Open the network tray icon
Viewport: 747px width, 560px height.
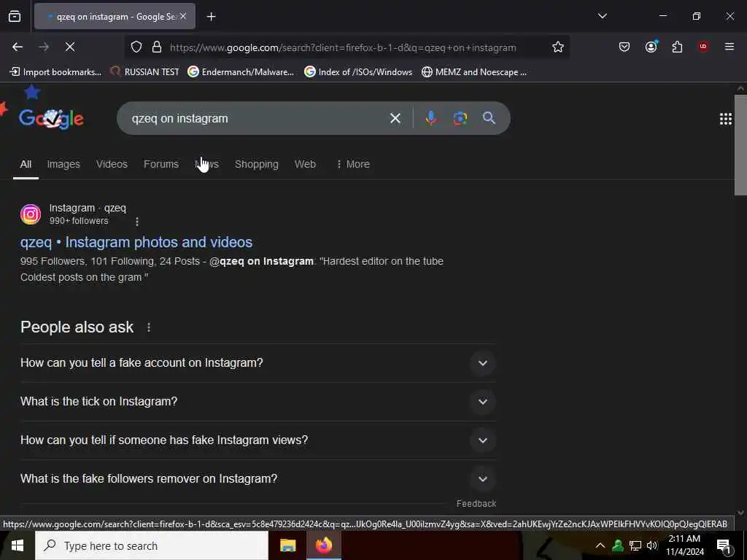click(635, 545)
